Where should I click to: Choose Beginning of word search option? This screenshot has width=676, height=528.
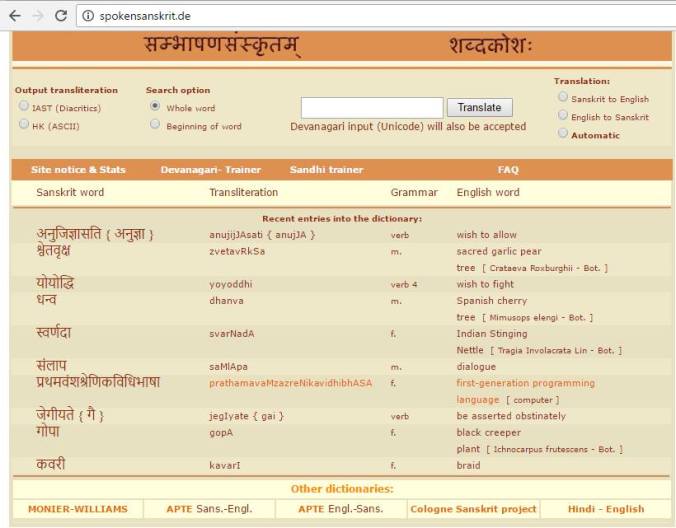pos(155,125)
